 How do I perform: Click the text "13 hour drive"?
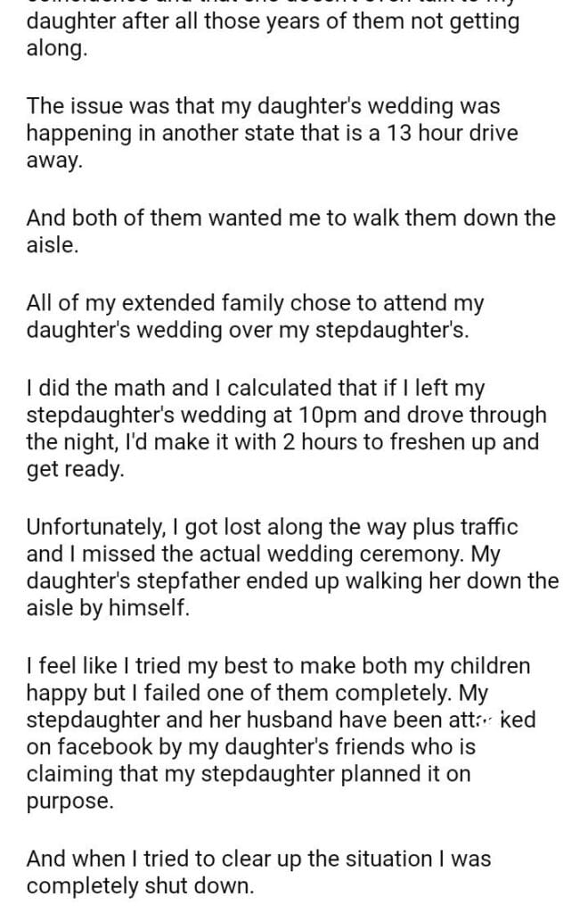(452, 135)
